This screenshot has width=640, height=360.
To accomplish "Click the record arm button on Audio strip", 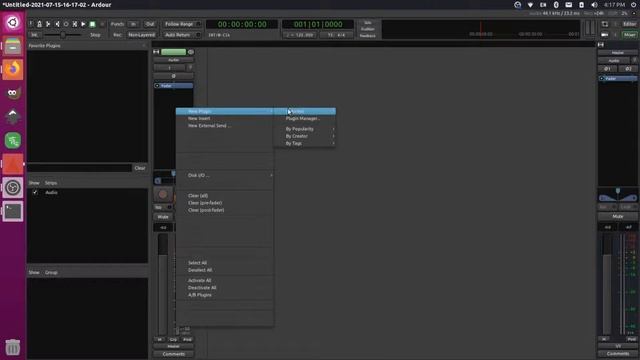I will click(x=163, y=195).
